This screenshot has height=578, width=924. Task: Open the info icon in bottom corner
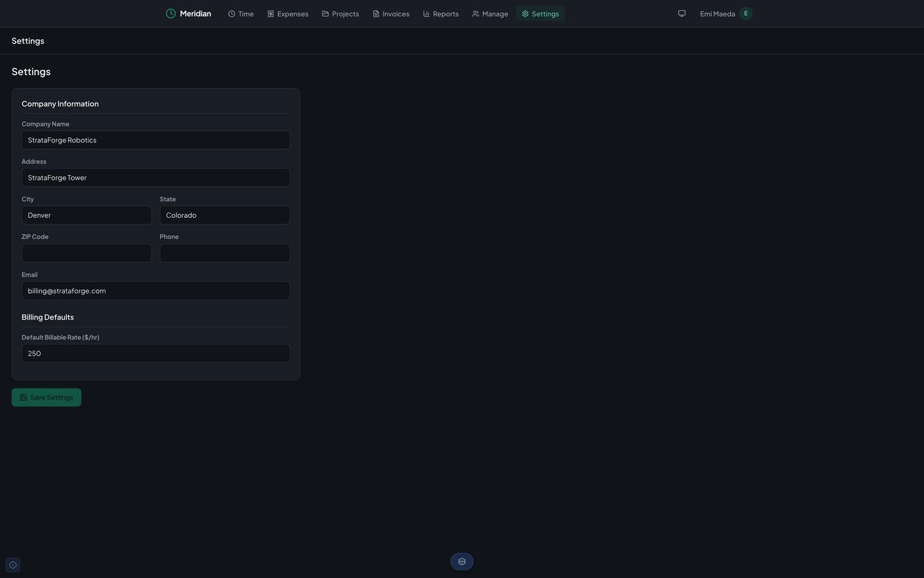(x=13, y=565)
